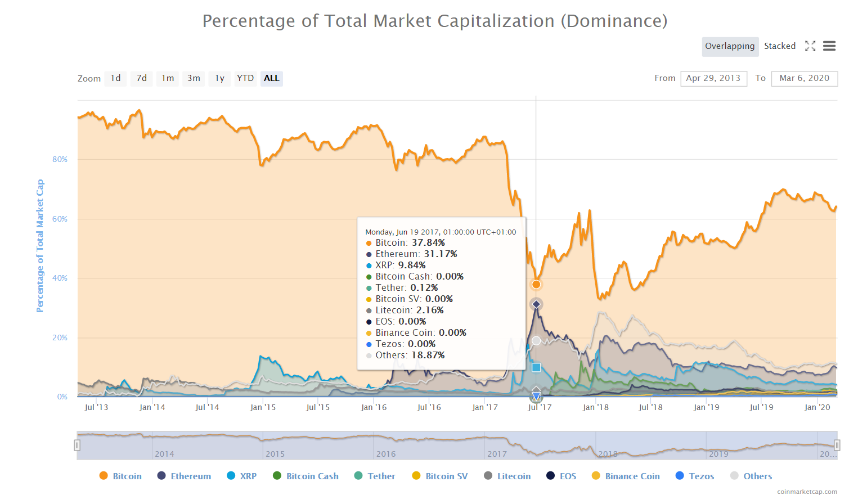Click the 2014 label in the navigator
Screen dimensions: 858x504
(x=164, y=454)
